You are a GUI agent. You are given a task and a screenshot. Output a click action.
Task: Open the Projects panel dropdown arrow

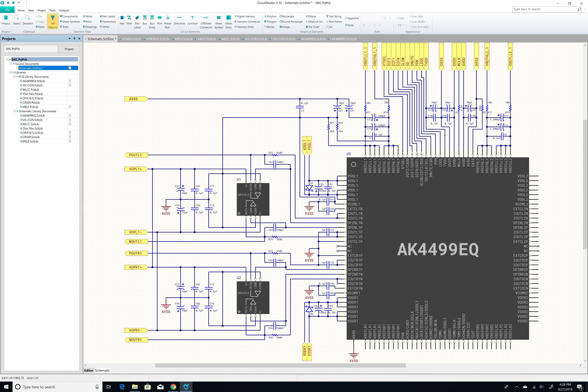coord(70,38)
